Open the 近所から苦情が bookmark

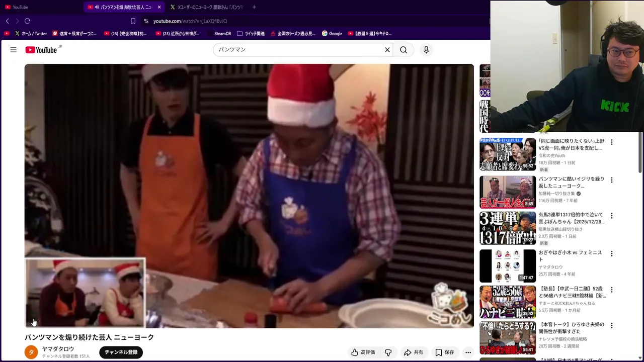[x=178, y=34]
